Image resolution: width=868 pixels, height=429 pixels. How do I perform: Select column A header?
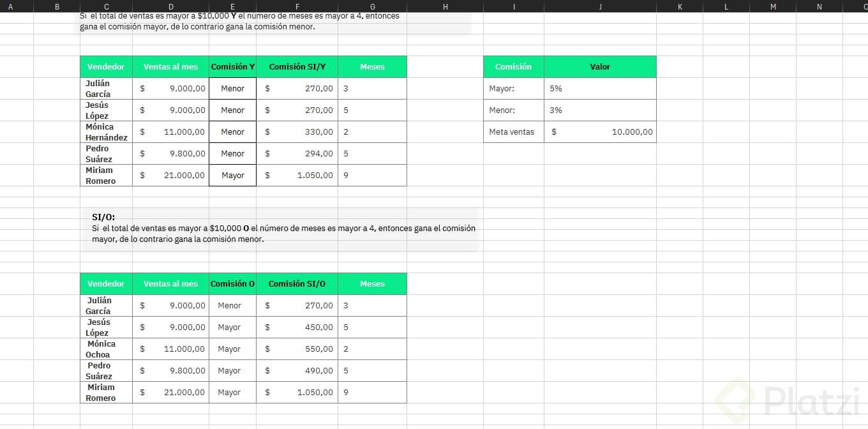click(x=10, y=6)
